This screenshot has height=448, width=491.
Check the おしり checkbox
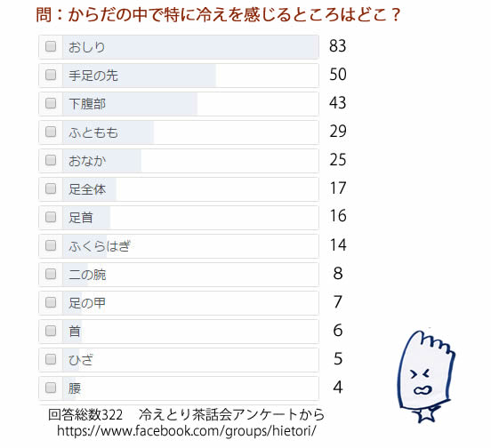point(51,46)
